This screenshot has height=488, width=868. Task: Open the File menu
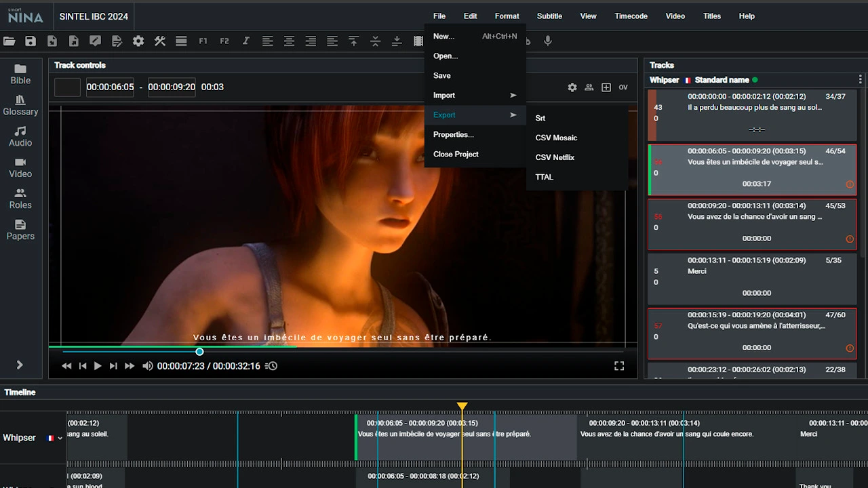(439, 16)
